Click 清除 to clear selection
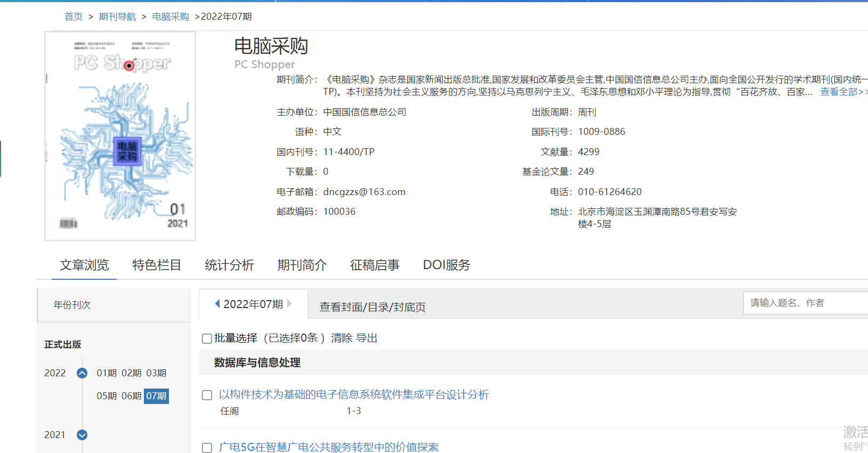The image size is (868, 453). [x=342, y=338]
